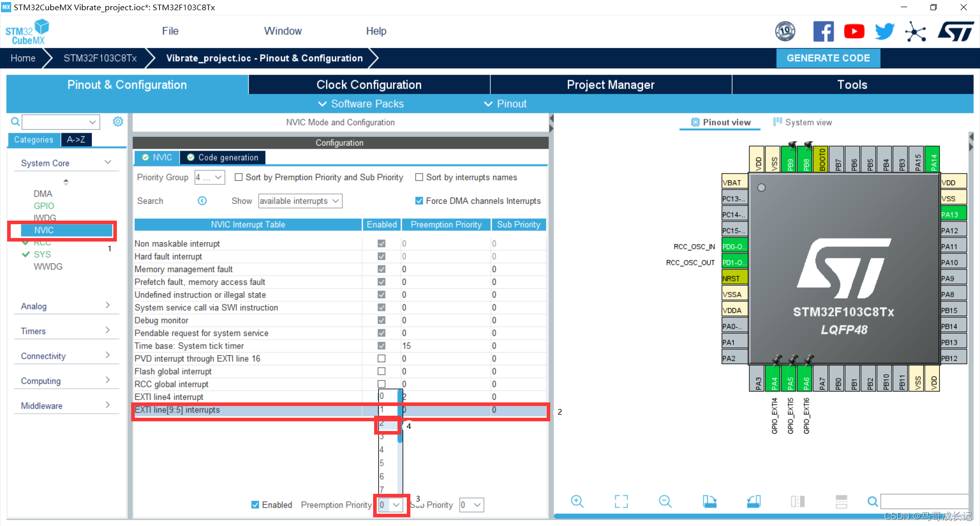Click the ST logo icon
The image size is (980, 526).
click(956, 32)
